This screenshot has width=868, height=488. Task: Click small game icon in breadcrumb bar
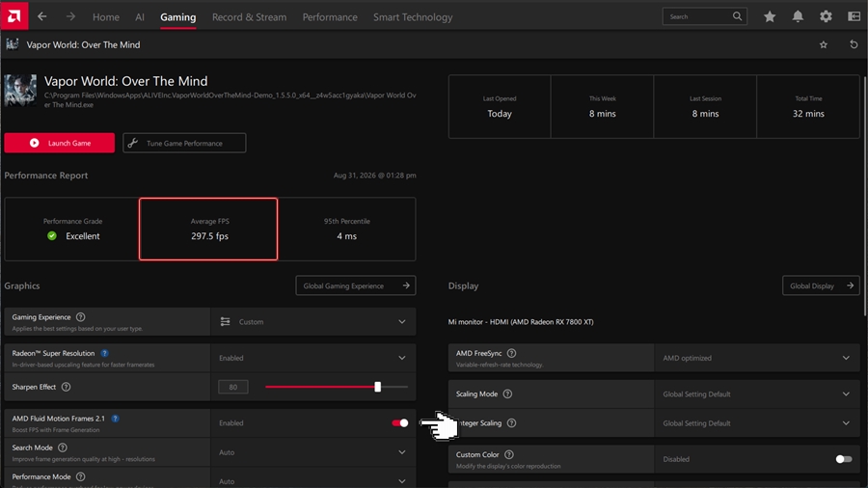13,44
